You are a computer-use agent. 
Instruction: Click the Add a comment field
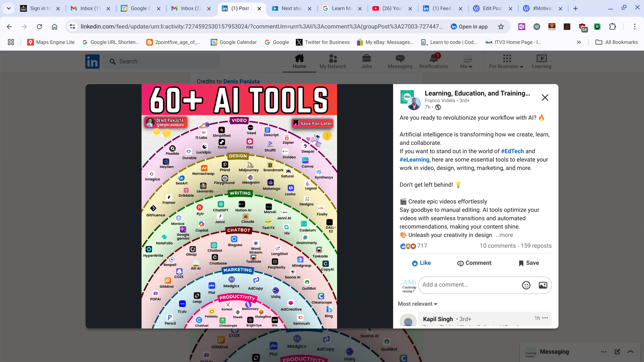point(470,285)
